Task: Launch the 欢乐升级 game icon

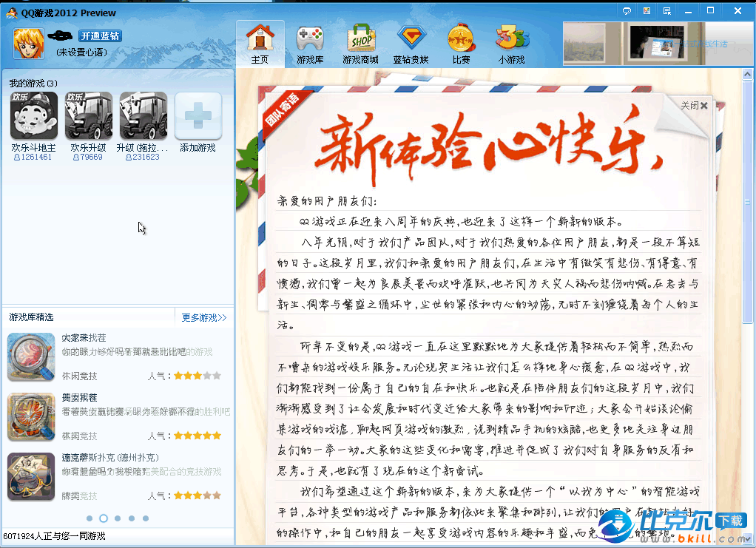Action: (x=89, y=115)
